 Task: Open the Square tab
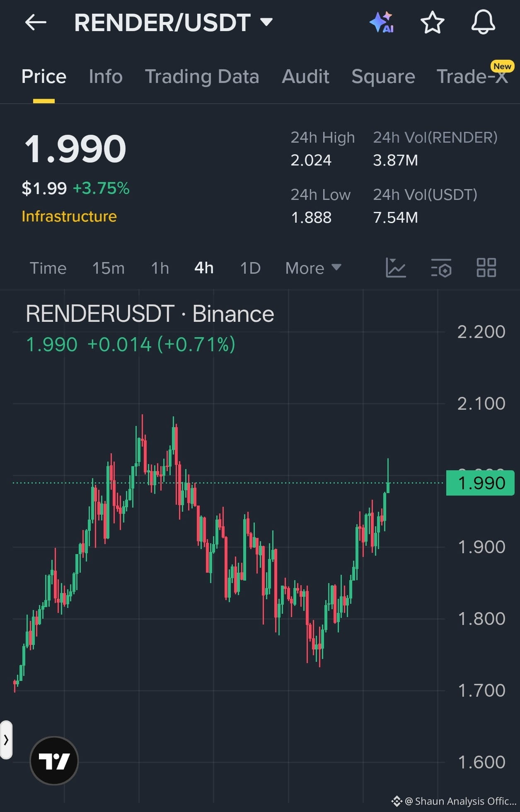pos(383,77)
